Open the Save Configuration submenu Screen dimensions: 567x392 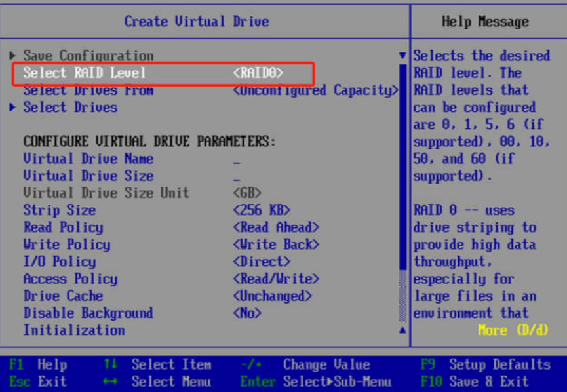pos(88,56)
